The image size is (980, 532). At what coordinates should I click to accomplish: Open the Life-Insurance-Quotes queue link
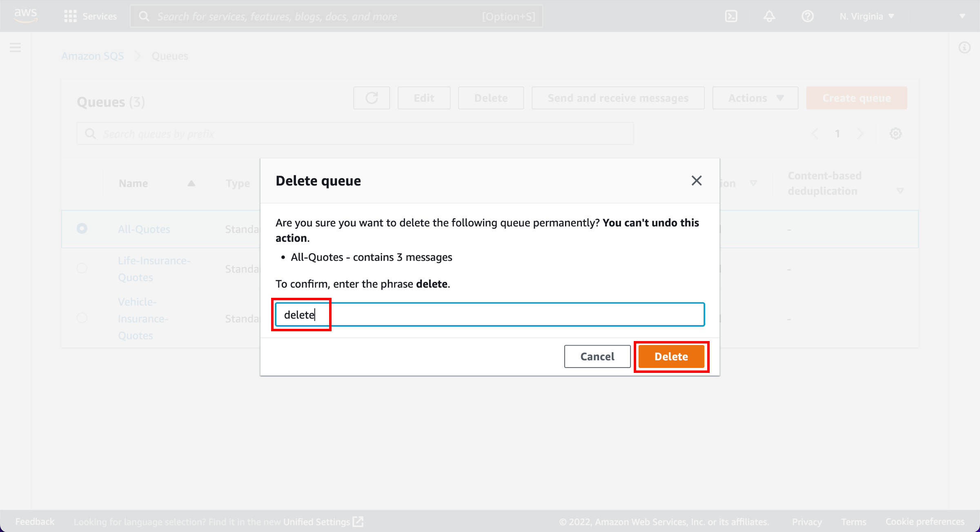pos(154,269)
